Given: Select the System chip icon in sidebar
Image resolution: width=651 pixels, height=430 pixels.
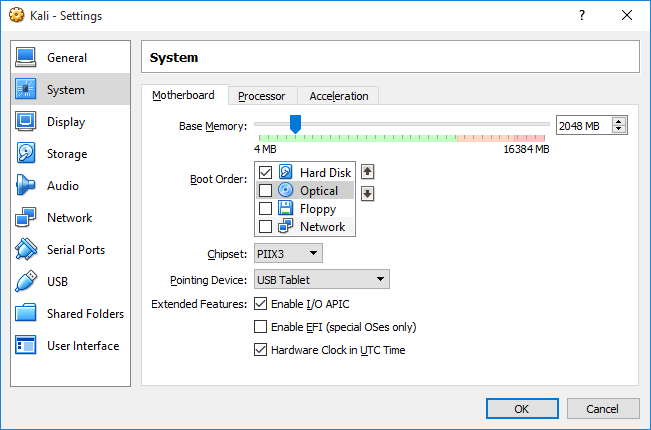Looking at the screenshot, I should coord(26,89).
